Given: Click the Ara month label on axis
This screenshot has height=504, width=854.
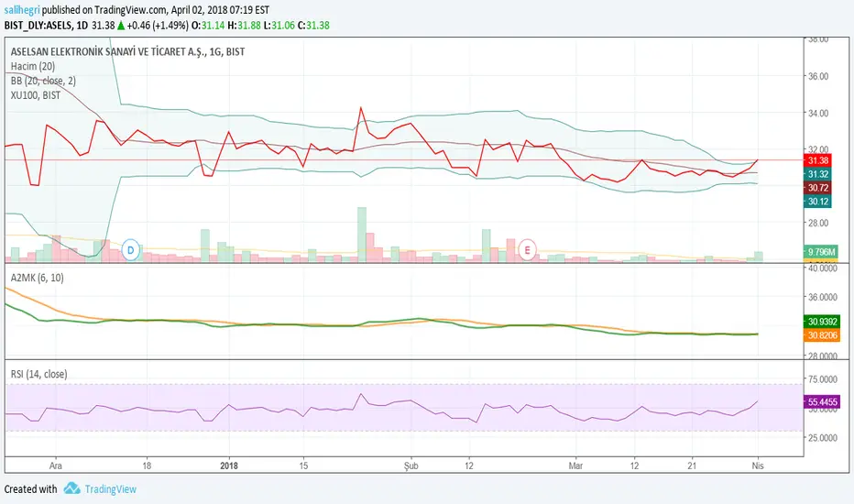Looking at the screenshot, I should tap(56, 466).
